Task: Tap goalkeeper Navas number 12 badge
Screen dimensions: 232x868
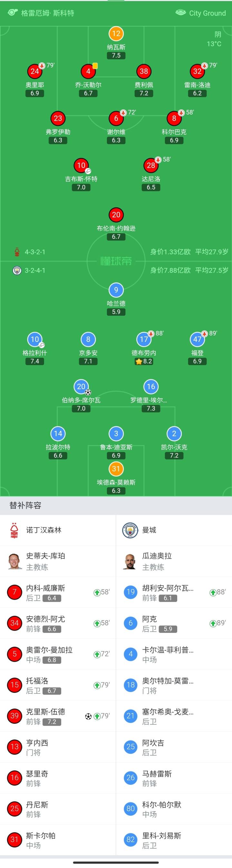Action: (x=116, y=34)
